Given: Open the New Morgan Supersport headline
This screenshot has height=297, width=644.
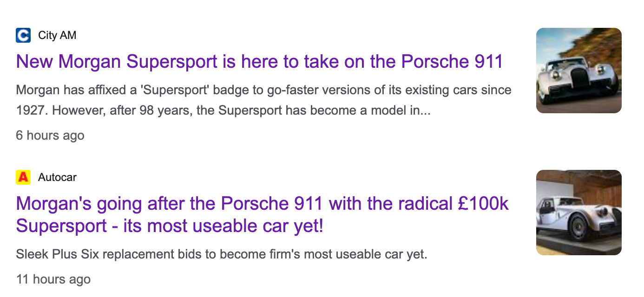Looking at the screenshot, I should [259, 62].
